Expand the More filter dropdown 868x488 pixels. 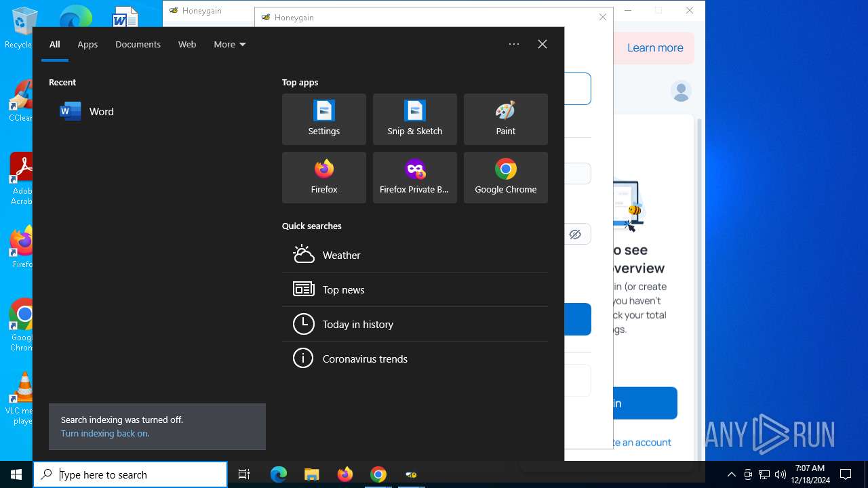tap(230, 44)
